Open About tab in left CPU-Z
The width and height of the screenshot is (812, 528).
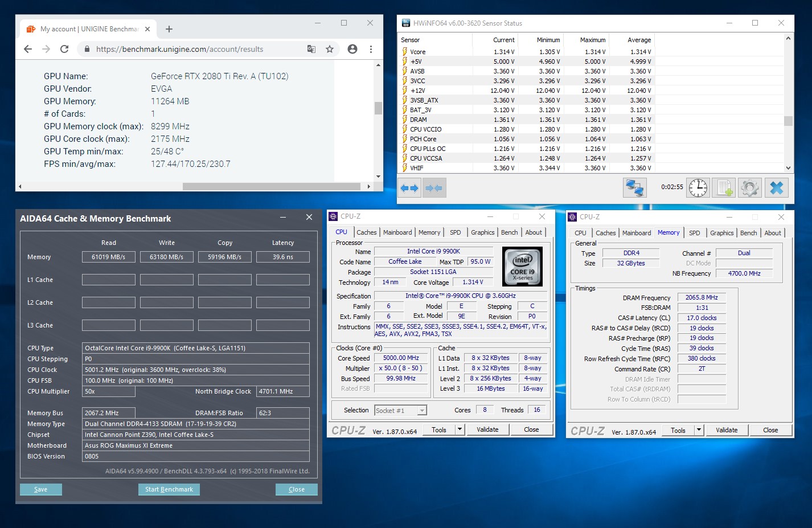[534, 232]
